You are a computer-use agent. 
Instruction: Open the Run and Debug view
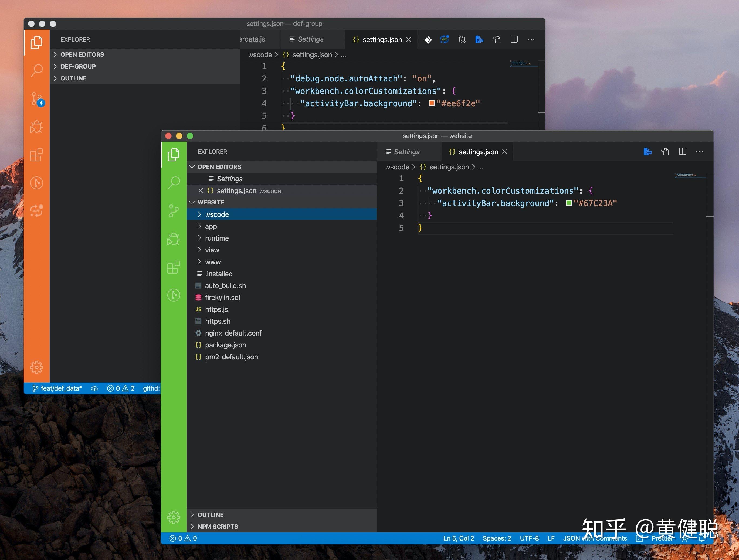pos(174,239)
